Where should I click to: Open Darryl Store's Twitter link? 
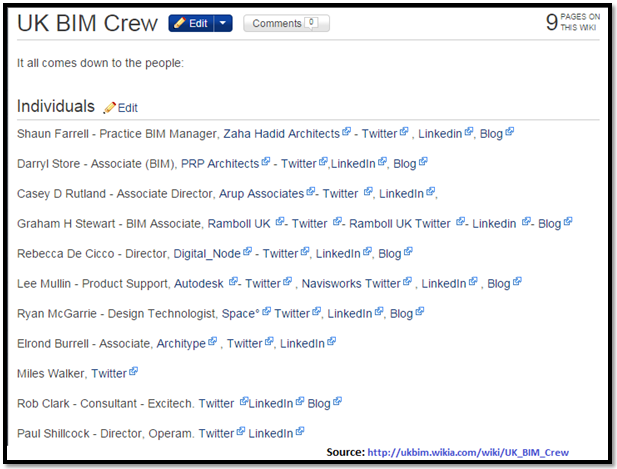[x=299, y=164]
